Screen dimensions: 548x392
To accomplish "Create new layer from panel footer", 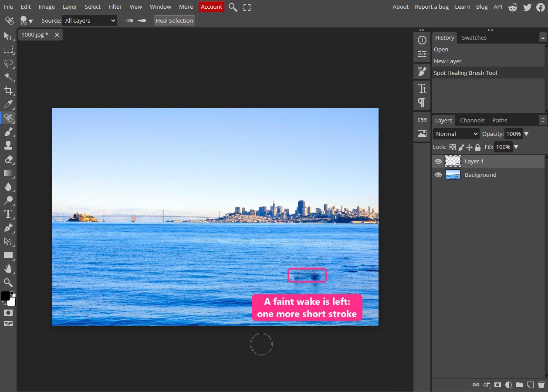I will 530,385.
